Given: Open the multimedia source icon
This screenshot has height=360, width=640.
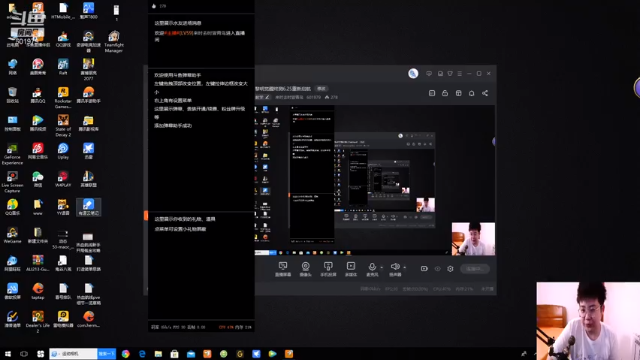Looking at the screenshot, I should coord(351,269).
